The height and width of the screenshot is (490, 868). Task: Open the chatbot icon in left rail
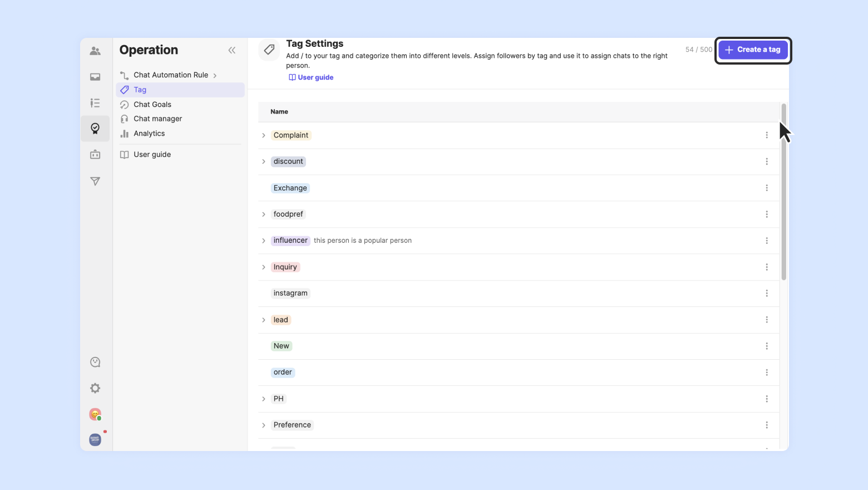(95, 155)
